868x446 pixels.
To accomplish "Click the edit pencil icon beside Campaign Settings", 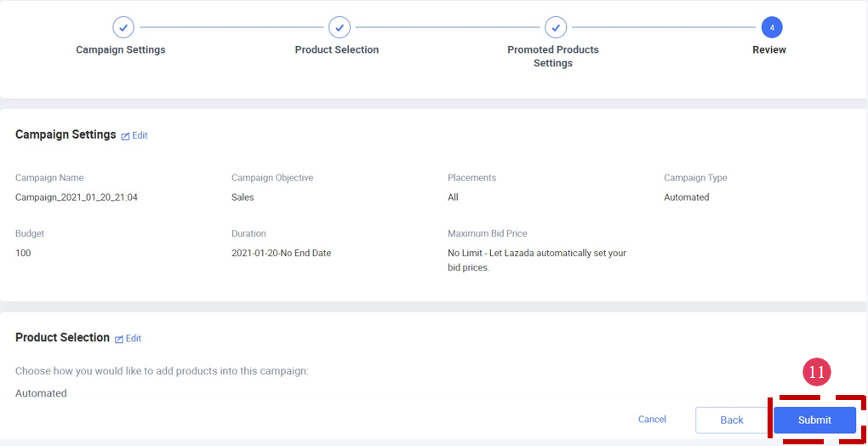I will click(125, 136).
